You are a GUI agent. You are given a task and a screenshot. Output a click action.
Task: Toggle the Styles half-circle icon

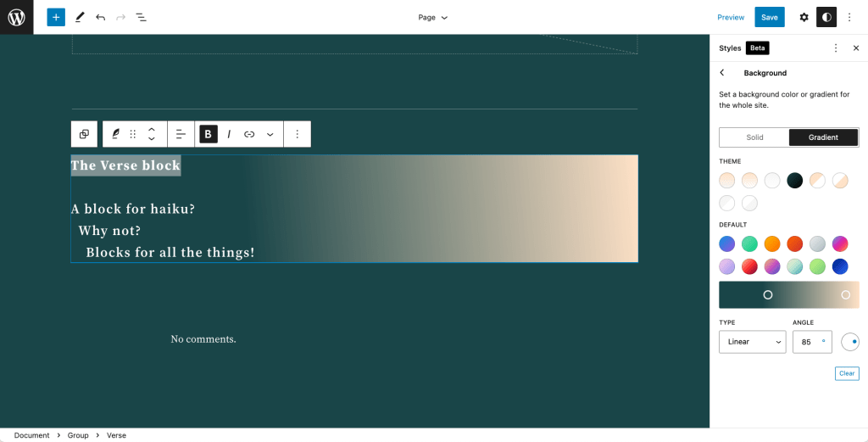point(826,17)
